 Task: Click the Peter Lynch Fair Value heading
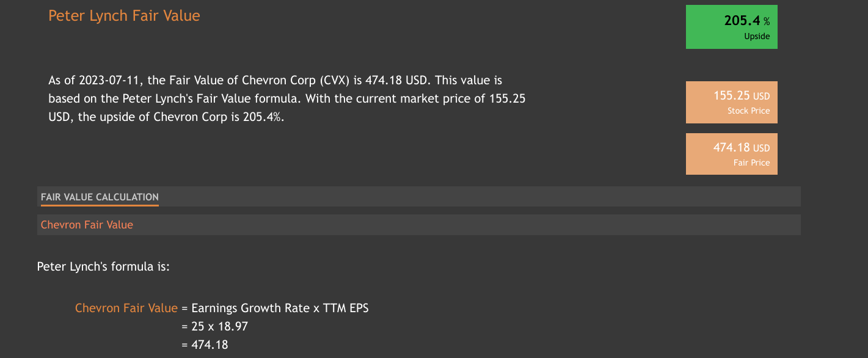point(124,16)
